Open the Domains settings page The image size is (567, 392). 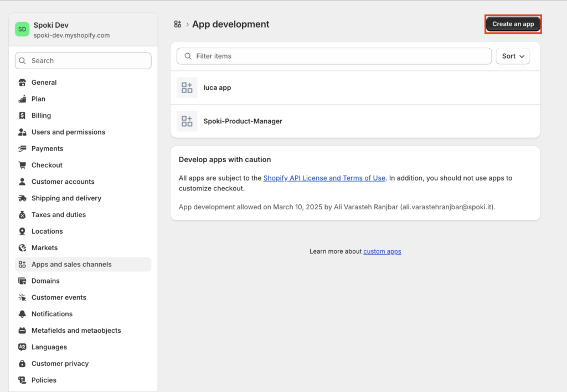click(45, 281)
